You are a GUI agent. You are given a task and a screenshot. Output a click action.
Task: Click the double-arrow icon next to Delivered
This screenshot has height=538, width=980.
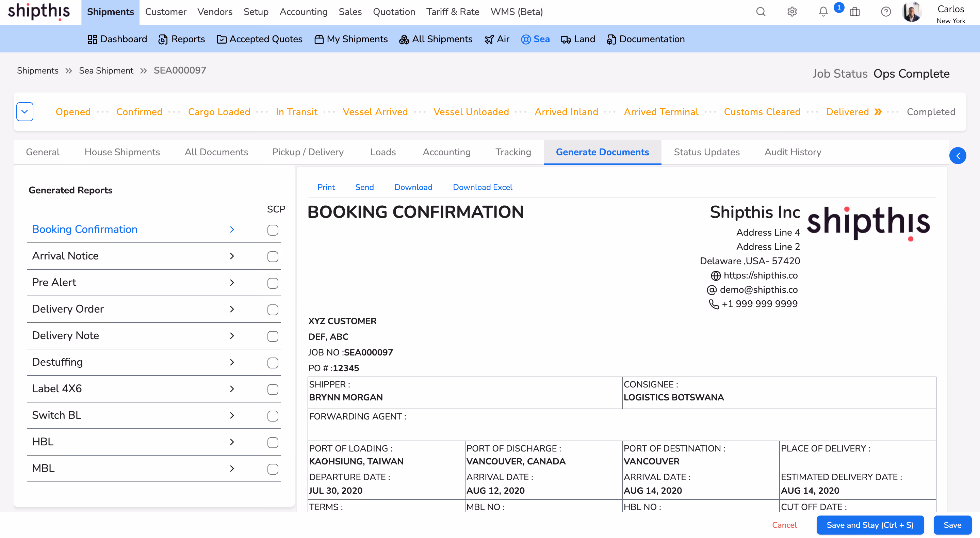tap(878, 112)
